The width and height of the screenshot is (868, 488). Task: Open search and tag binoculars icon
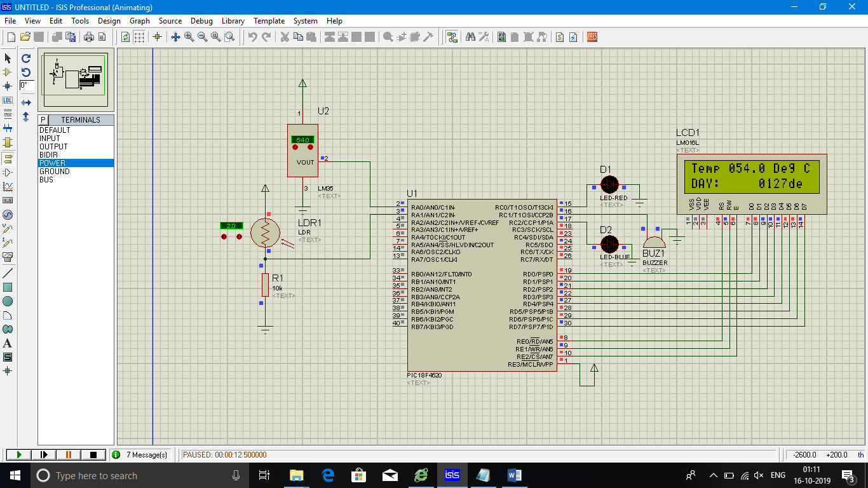[x=470, y=37]
